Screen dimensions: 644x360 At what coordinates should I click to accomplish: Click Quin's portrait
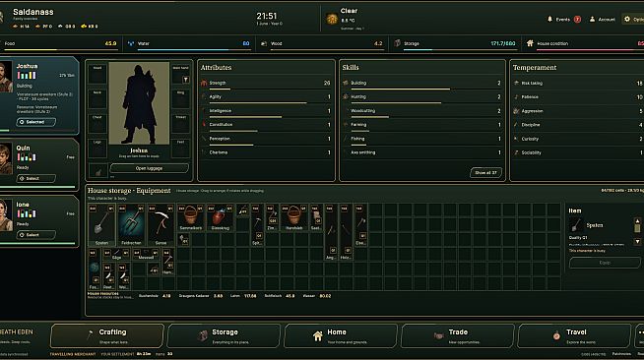pyautogui.click(x=5, y=158)
